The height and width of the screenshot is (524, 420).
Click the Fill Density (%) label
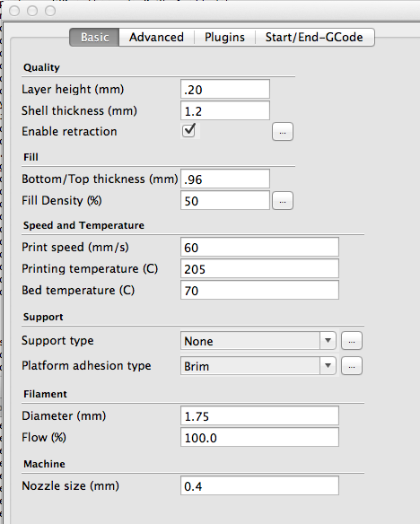[62, 200]
